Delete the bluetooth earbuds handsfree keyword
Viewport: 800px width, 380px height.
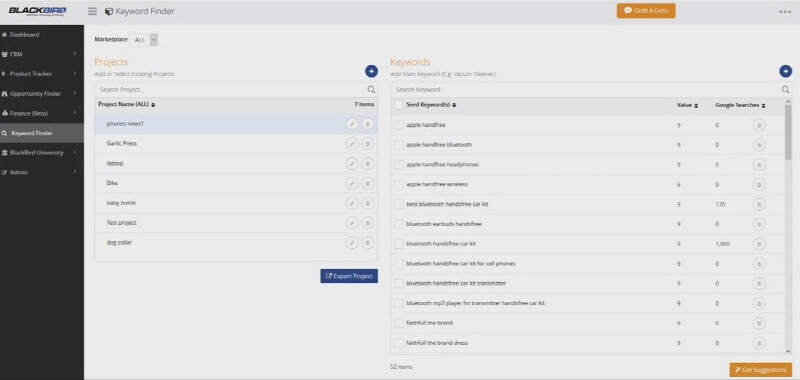tap(759, 224)
